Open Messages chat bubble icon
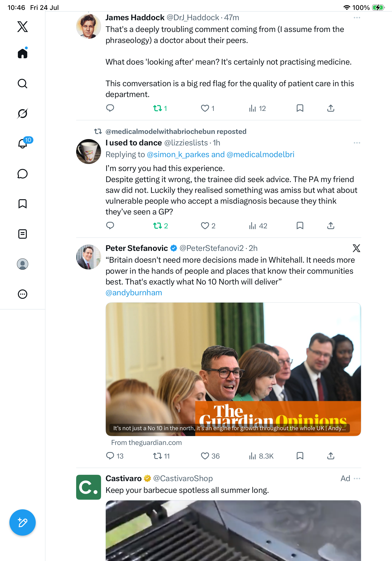Image resolution: width=392 pixels, height=561 pixels. (23, 174)
